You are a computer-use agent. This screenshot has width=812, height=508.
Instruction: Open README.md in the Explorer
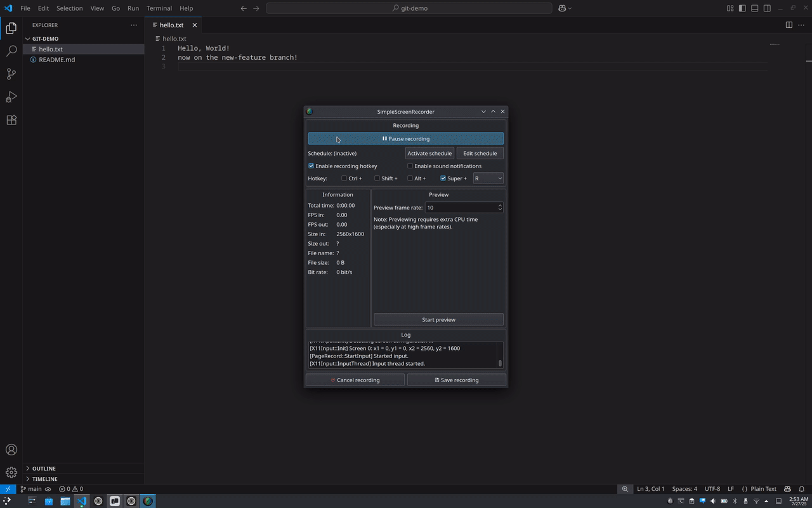point(84,60)
